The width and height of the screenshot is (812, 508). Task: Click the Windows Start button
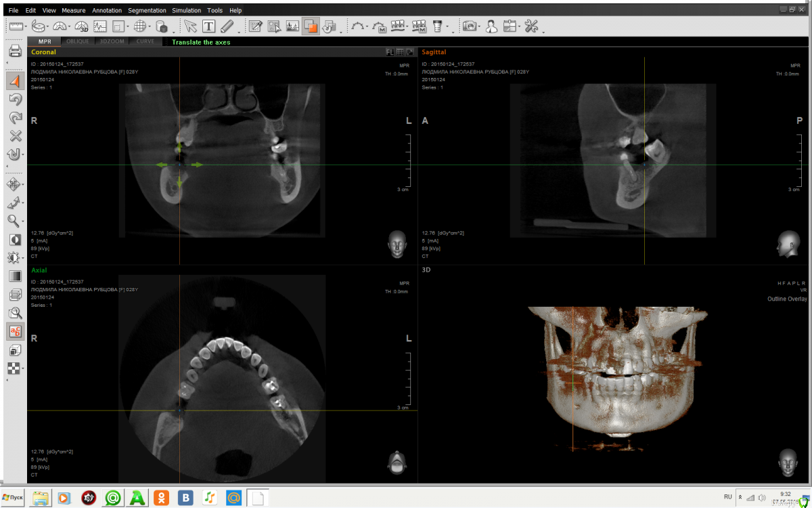pos(14,498)
